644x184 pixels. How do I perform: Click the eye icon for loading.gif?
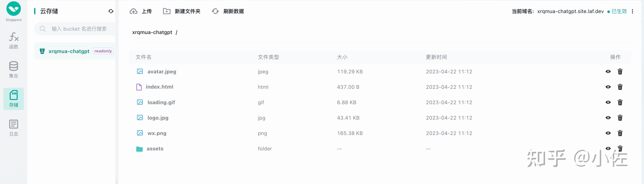608,102
